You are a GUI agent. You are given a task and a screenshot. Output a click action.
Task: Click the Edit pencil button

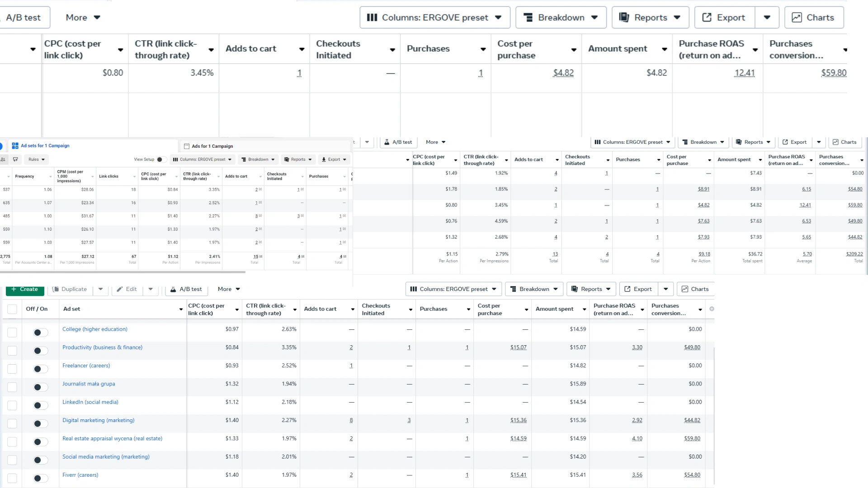coord(127,289)
